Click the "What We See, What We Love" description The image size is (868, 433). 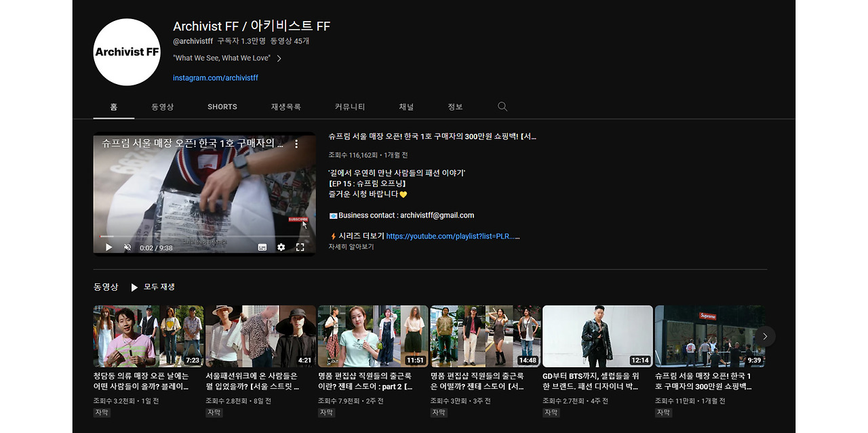[222, 58]
